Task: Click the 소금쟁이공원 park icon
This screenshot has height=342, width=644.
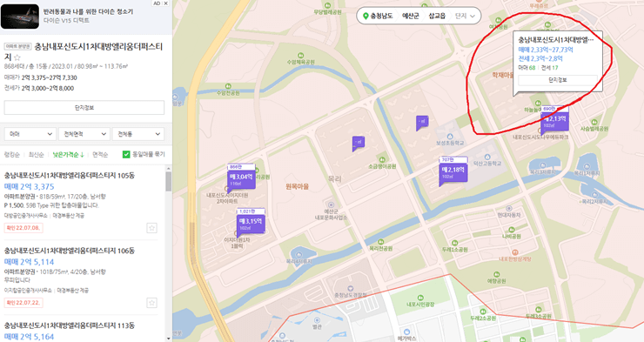Action: tap(382, 160)
